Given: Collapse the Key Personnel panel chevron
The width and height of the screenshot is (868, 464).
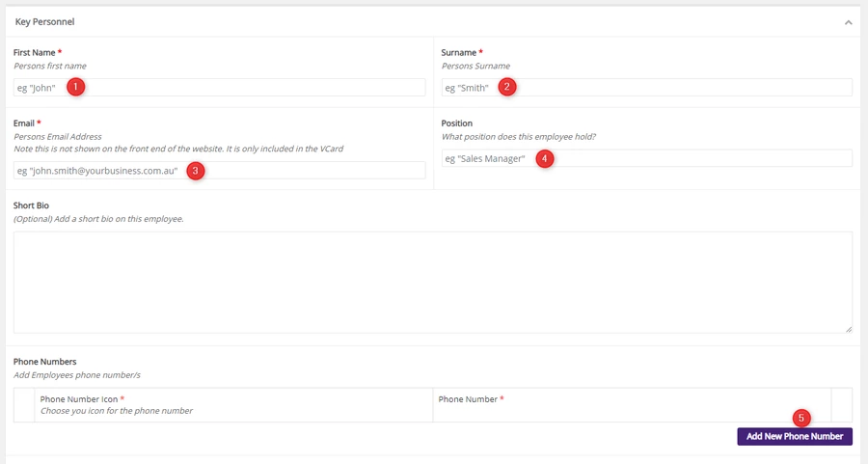Looking at the screenshot, I should point(848,23).
